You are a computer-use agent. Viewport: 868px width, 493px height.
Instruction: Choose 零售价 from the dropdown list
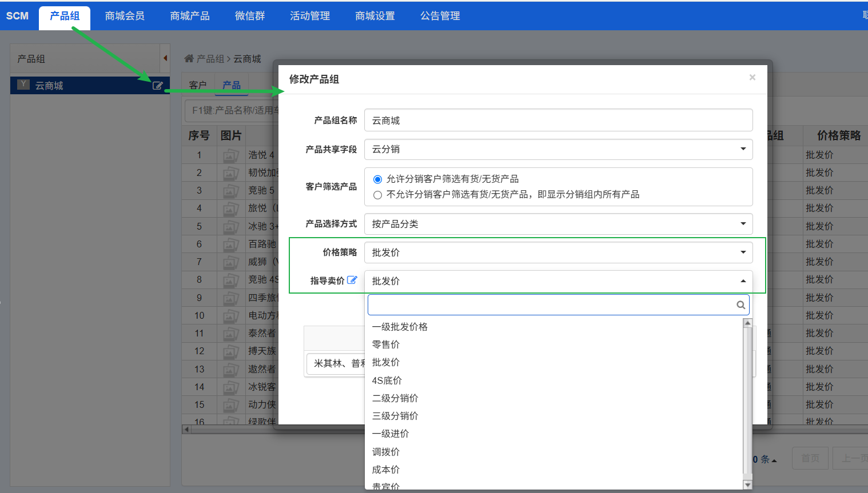point(386,344)
